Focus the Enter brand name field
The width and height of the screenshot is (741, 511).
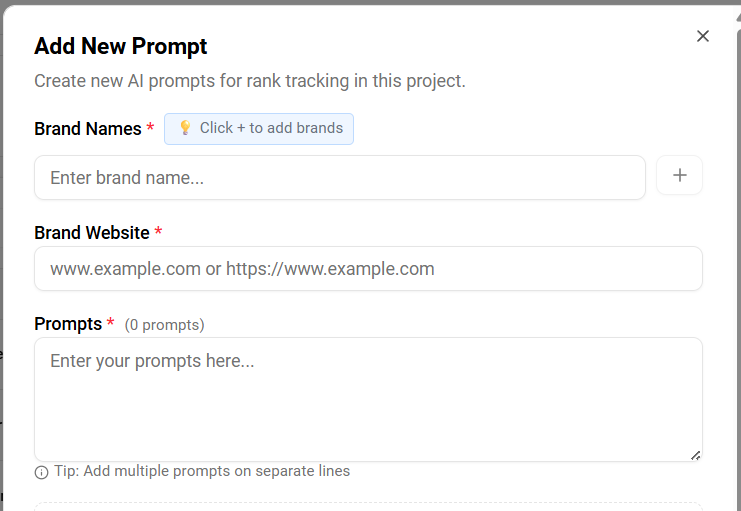(340, 178)
